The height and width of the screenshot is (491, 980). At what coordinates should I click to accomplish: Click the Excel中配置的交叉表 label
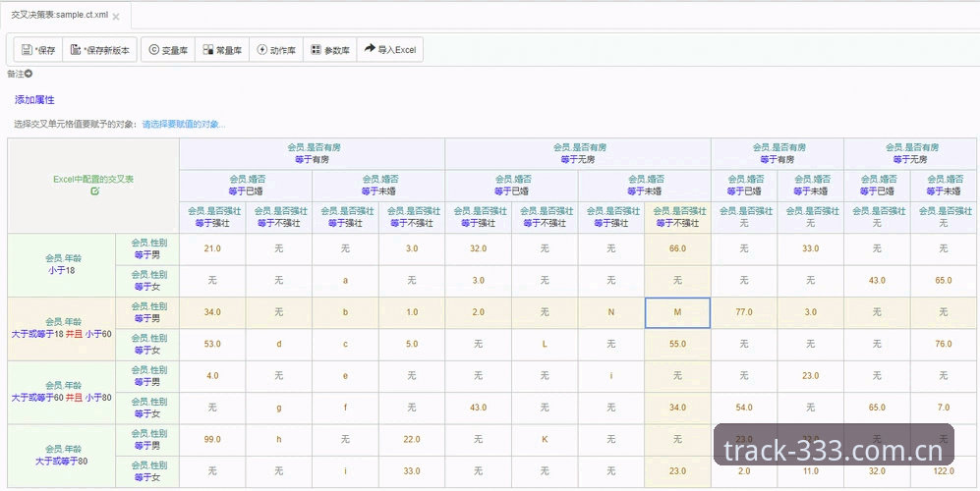coord(93,180)
